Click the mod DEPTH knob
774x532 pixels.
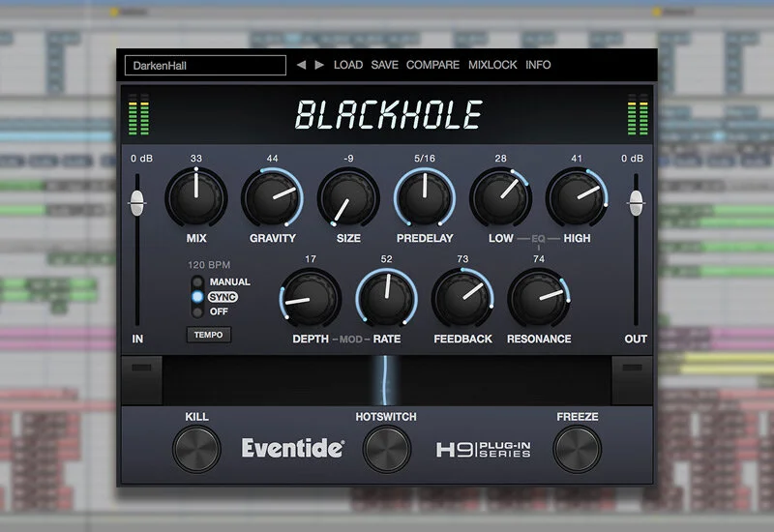[310, 298]
